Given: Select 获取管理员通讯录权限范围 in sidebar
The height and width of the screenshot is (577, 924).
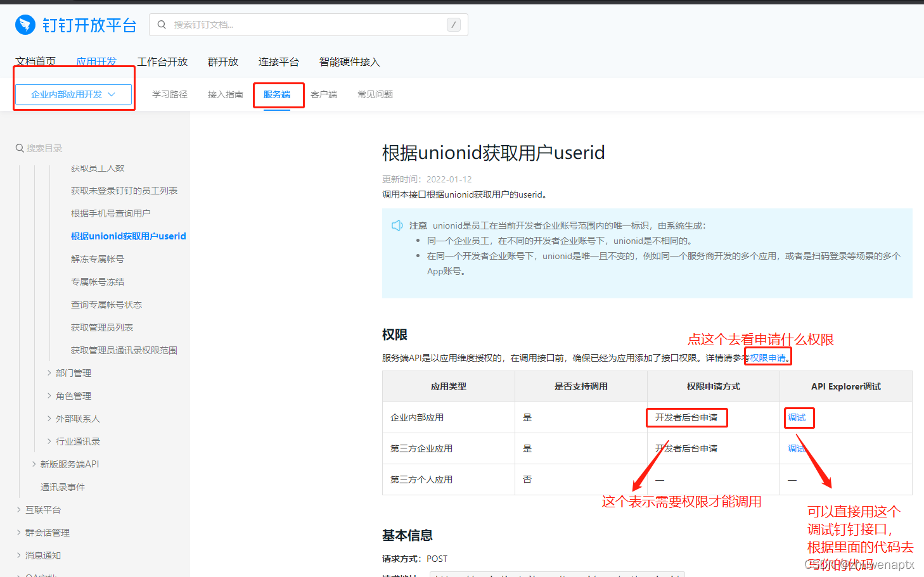Looking at the screenshot, I should click(x=124, y=350).
